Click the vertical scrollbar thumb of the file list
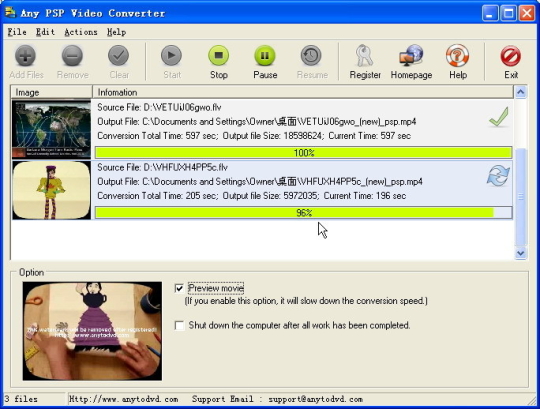 (x=520, y=197)
